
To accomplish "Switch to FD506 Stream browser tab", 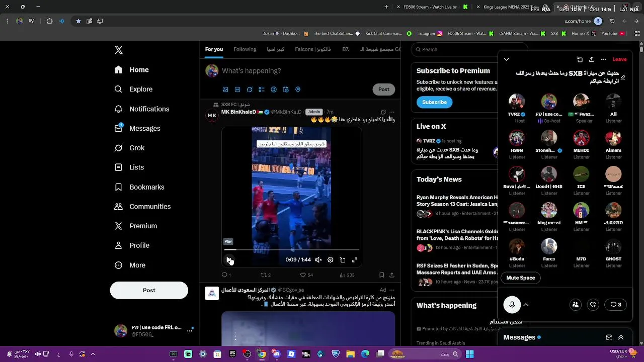I will click(432, 7).
